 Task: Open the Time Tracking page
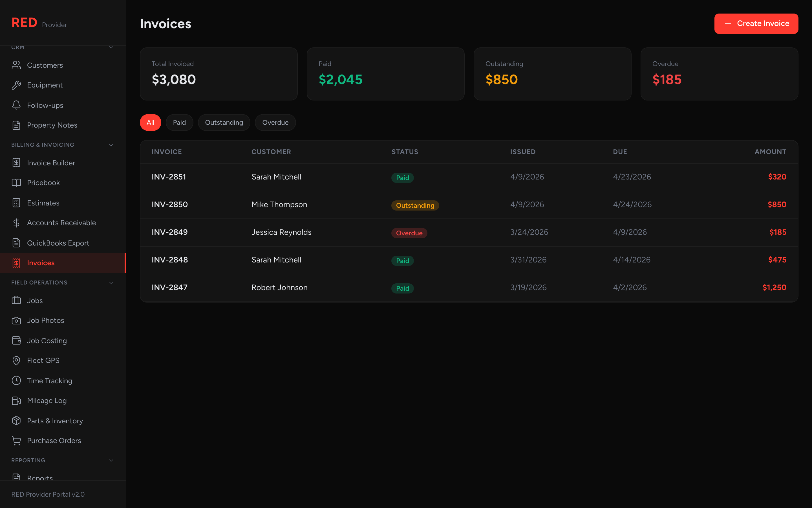pos(63,381)
